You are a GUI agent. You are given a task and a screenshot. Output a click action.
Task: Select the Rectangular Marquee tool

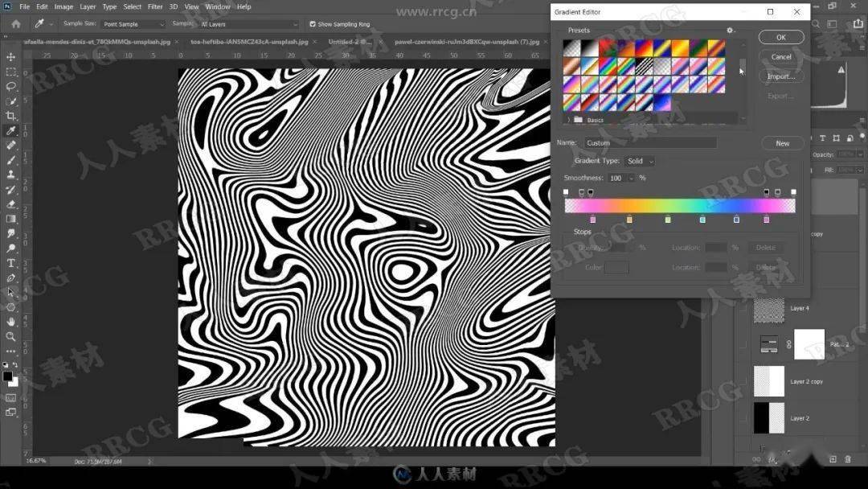10,72
